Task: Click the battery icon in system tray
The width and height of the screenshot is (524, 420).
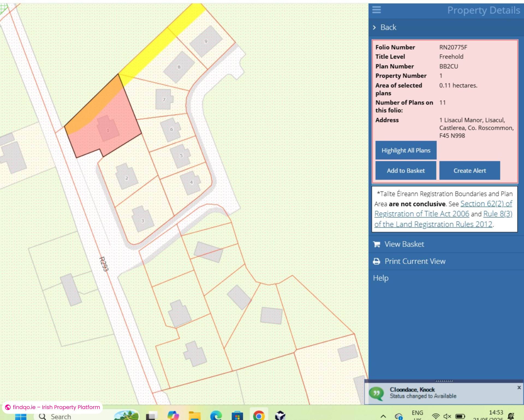Action: (460, 416)
